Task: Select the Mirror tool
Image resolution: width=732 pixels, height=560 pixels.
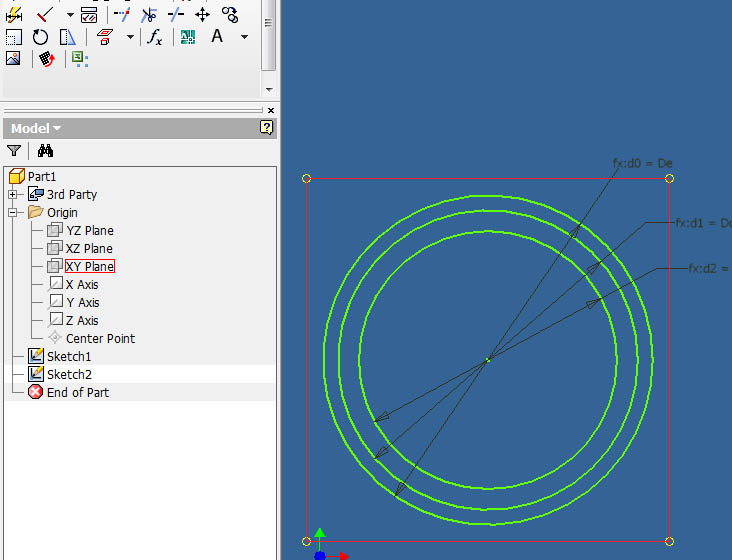Action: coord(68,37)
